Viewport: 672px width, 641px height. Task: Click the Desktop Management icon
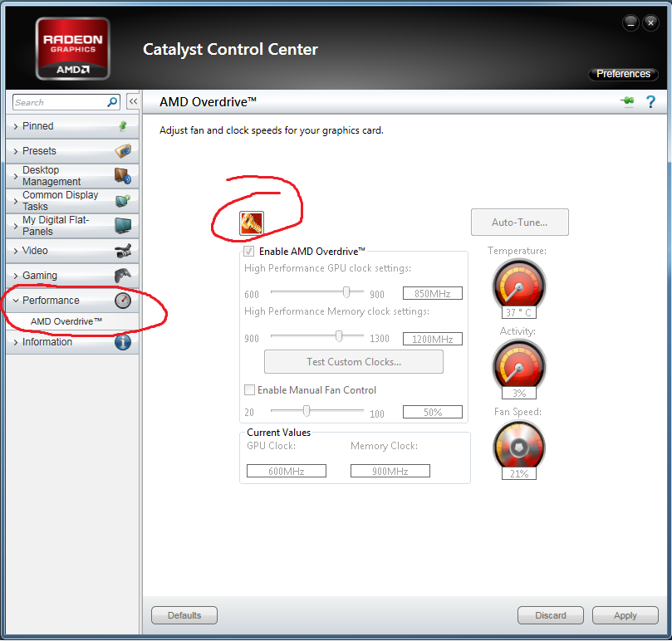[x=123, y=176]
